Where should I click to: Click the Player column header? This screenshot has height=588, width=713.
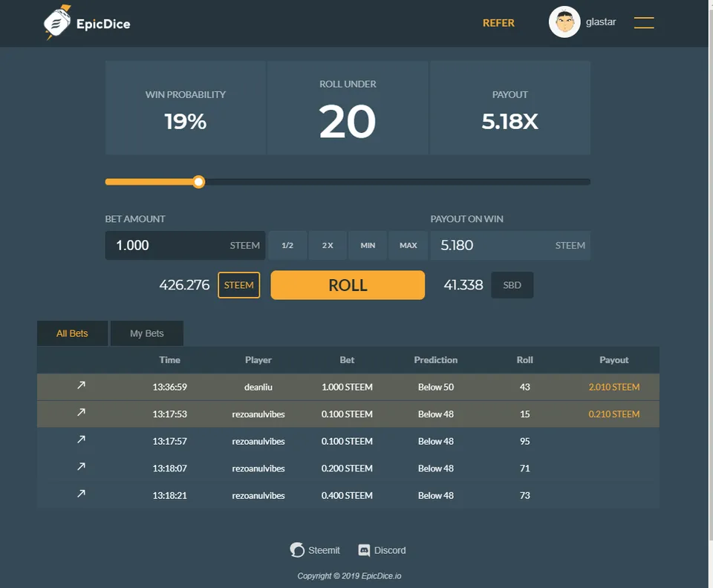(258, 360)
